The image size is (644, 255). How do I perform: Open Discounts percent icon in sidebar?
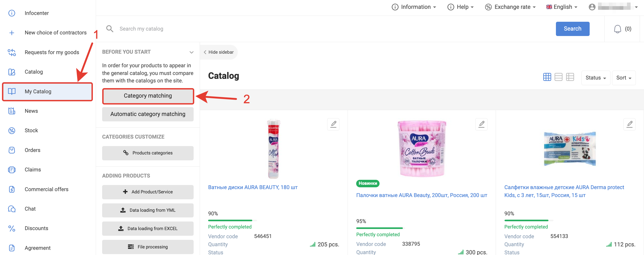click(x=12, y=228)
